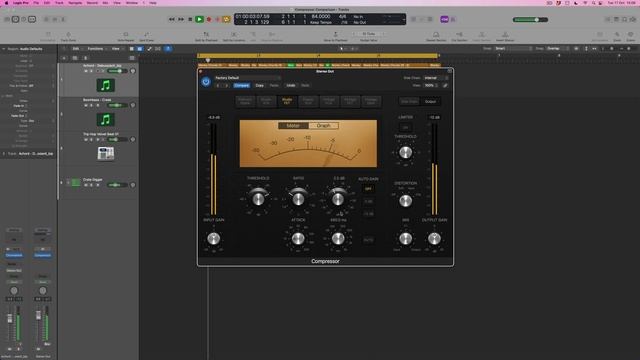640x360 pixels.
Task: Click the Input Gain knob
Action: coord(213,239)
